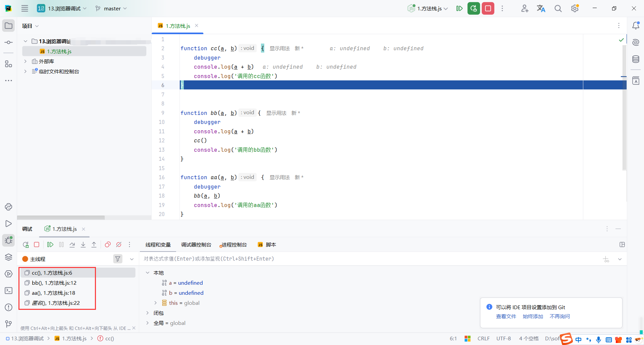The image size is (644, 345).
Task: Expand the this = global variable
Action: (x=156, y=303)
